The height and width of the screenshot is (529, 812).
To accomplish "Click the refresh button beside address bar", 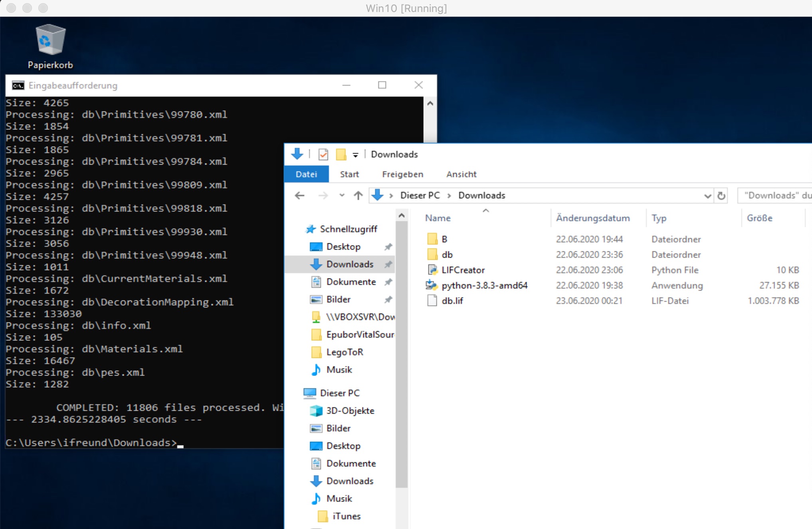I will click(x=721, y=196).
